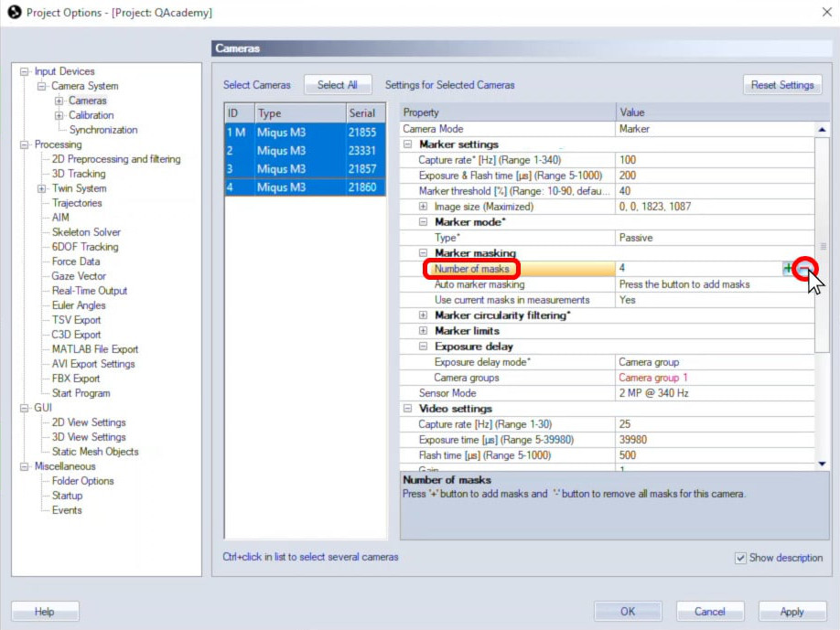The width and height of the screenshot is (840, 630).
Task: Expand the Image size property
Action: pos(424,207)
